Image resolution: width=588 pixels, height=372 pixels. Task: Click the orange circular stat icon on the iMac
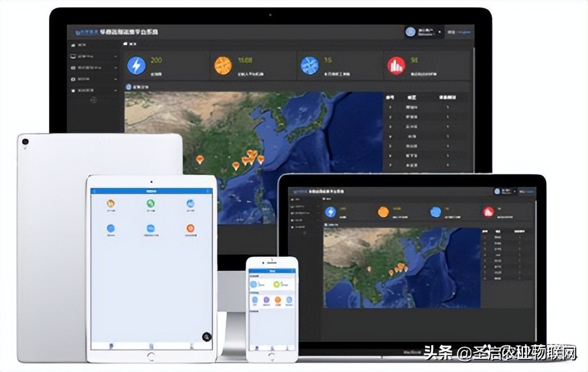222,66
